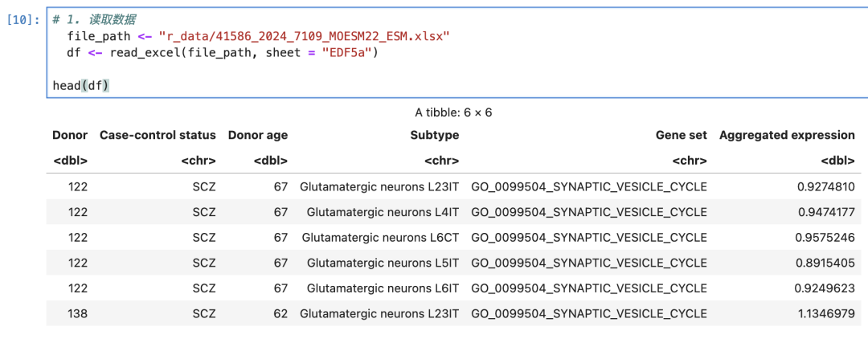Select the Aggregated expression column header
This screenshot has height=339, width=868.
coord(787,135)
